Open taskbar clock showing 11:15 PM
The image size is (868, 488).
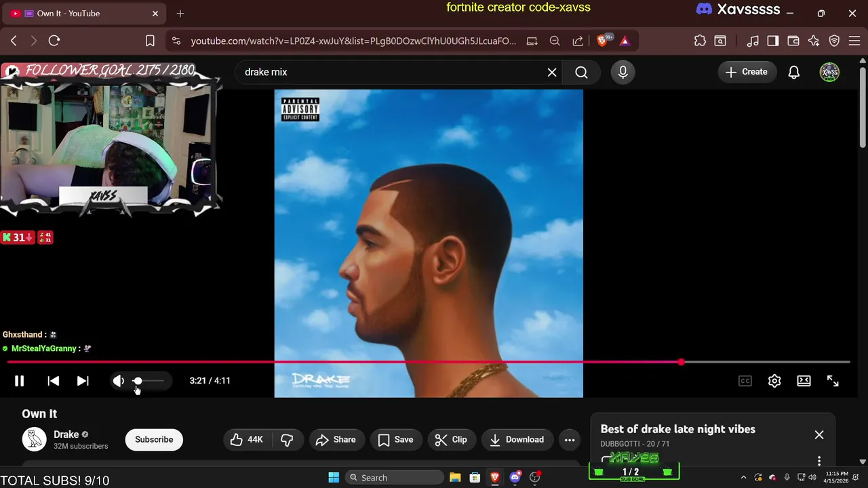coord(837,477)
